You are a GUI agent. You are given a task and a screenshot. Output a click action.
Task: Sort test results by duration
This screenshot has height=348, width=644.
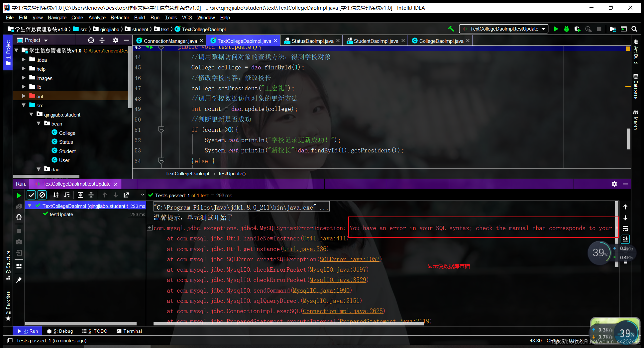[67, 195]
